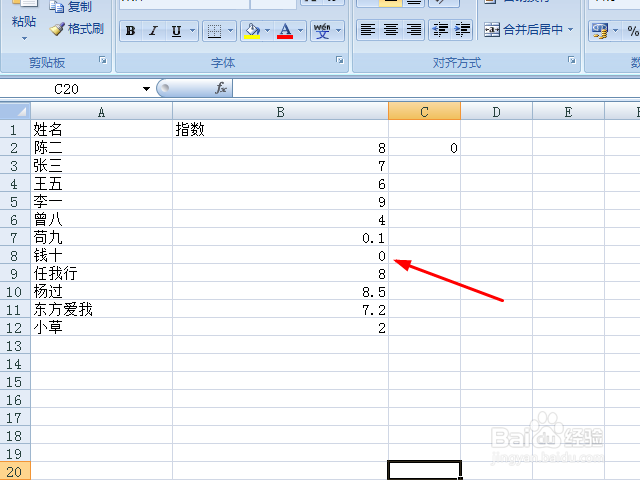Click Format Painter (格式刷)
640x480 pixels.
(x=77, y=29)
